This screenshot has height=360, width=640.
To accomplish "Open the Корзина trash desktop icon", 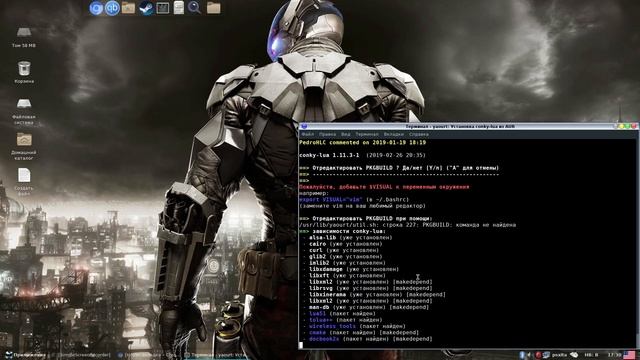I will pos(24,72).
